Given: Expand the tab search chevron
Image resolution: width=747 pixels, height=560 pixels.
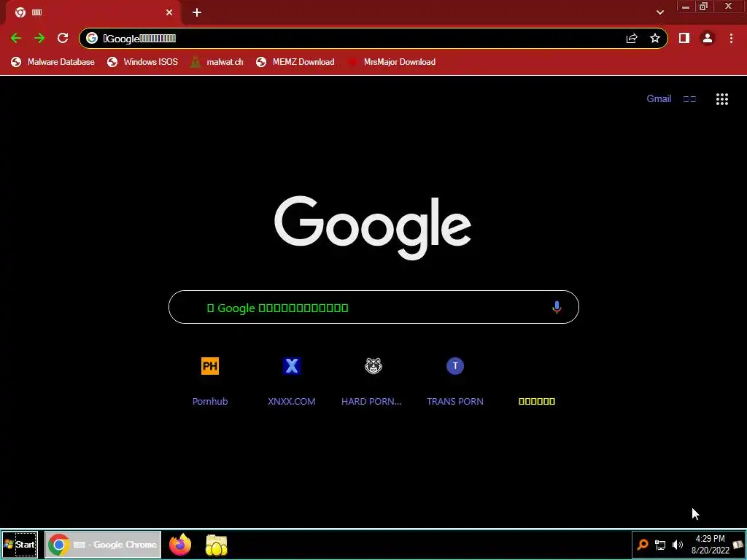Looking at the screenshot, I should coord(659,12).
